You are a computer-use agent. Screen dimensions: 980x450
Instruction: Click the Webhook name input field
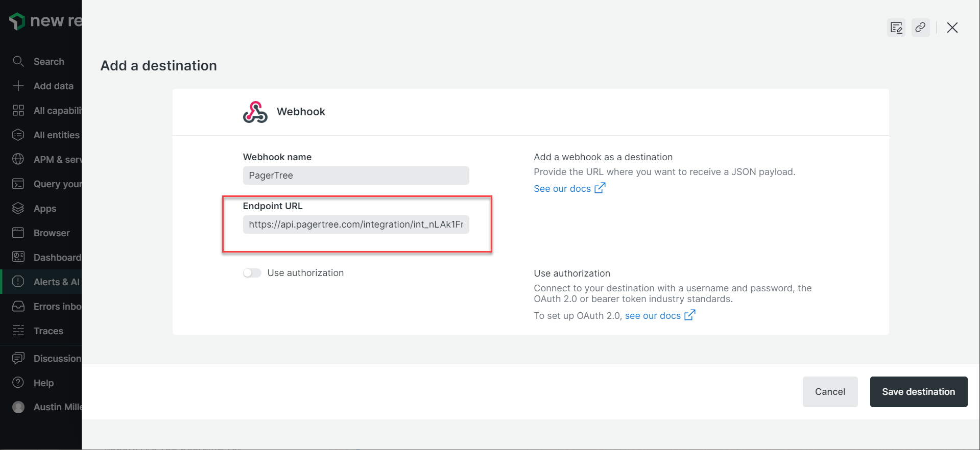356,176
